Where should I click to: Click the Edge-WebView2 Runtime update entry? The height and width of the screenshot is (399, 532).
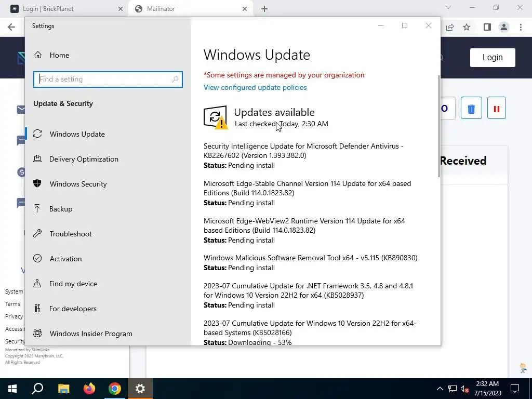coord(304,225)
